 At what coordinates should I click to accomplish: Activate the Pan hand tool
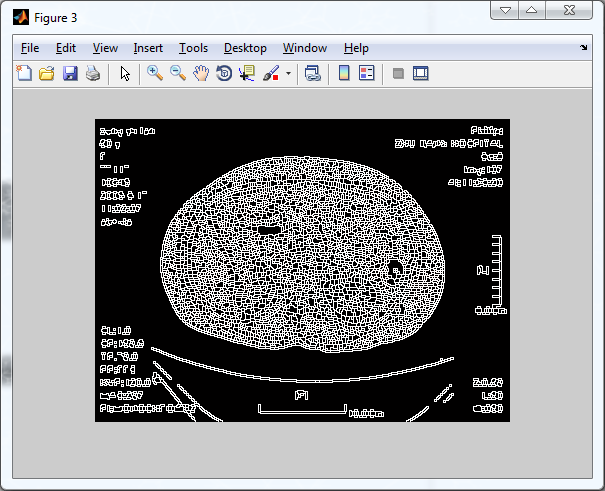[201, 73]
